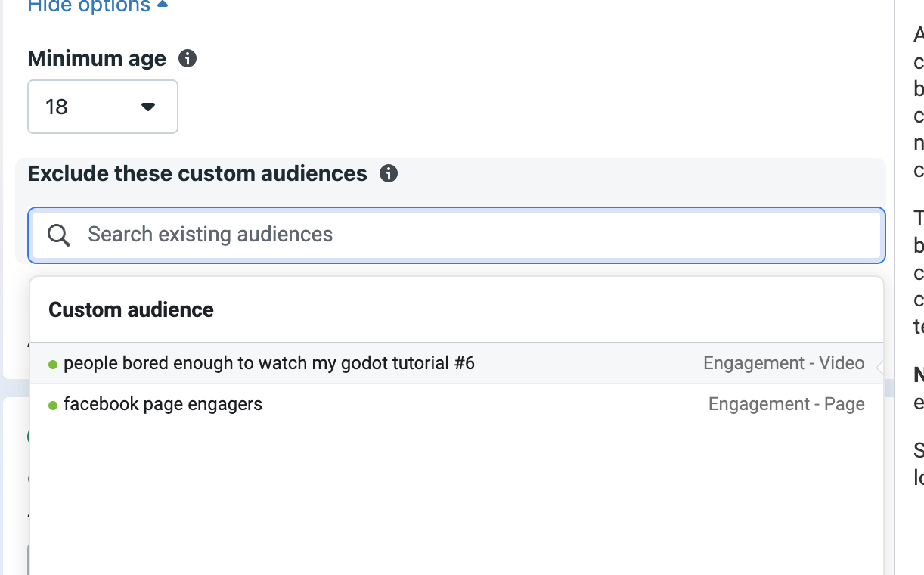Click the Engagement - Video type label
Screen dimensions: 924x575
783,364
